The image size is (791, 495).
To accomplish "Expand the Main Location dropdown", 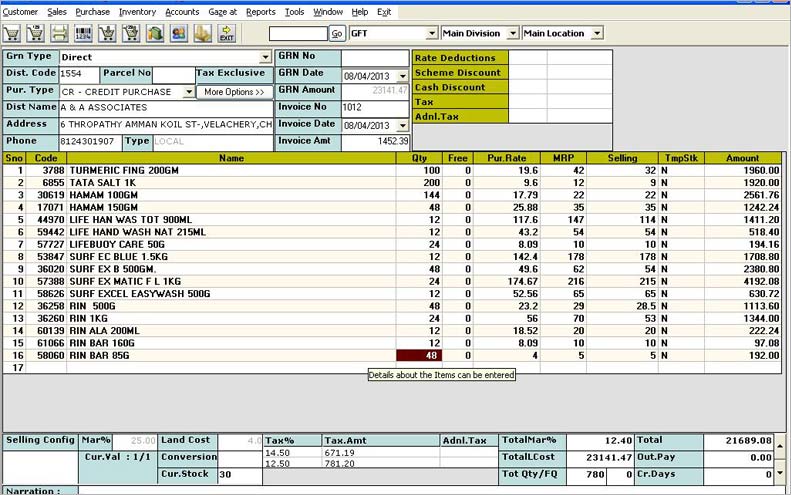I will click(x=597, y=34).
